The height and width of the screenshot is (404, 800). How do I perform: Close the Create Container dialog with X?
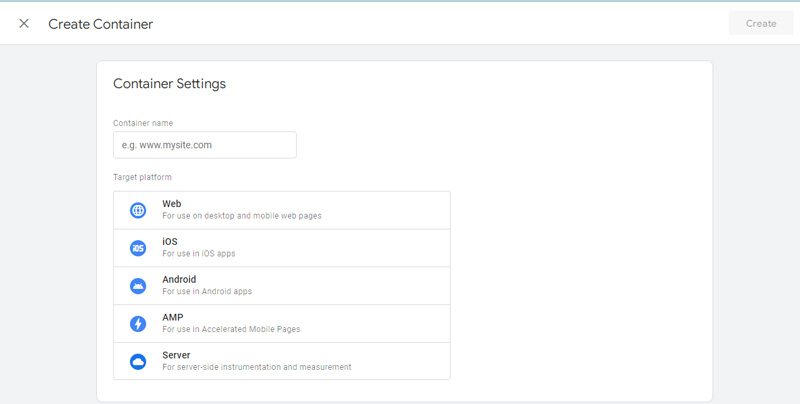coord(24,23)
